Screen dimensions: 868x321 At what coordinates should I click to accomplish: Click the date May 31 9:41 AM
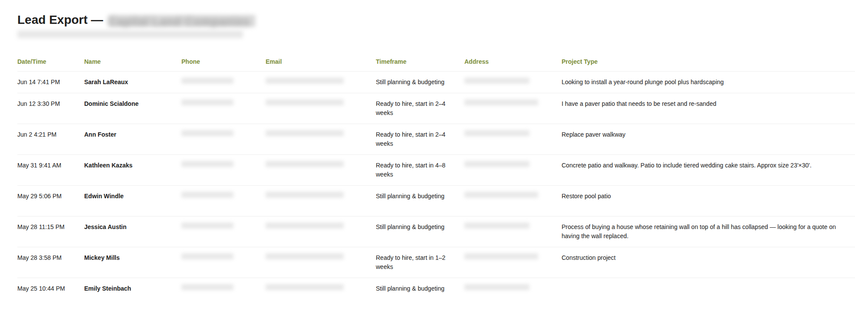[x=39, y=165]
